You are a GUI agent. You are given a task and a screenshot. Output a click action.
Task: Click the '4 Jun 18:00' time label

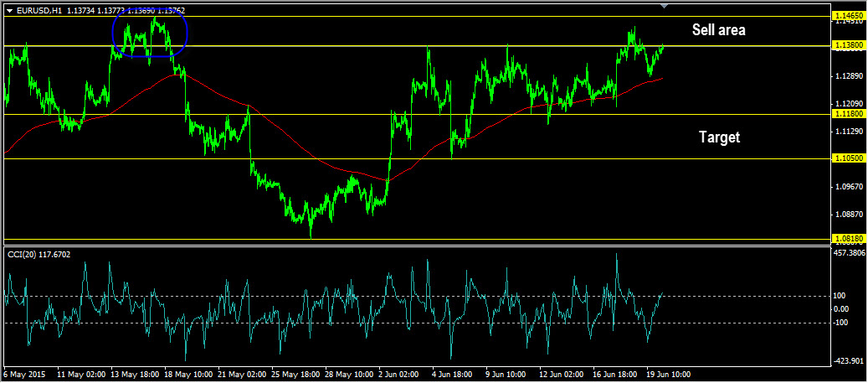(x=450, y=374)
